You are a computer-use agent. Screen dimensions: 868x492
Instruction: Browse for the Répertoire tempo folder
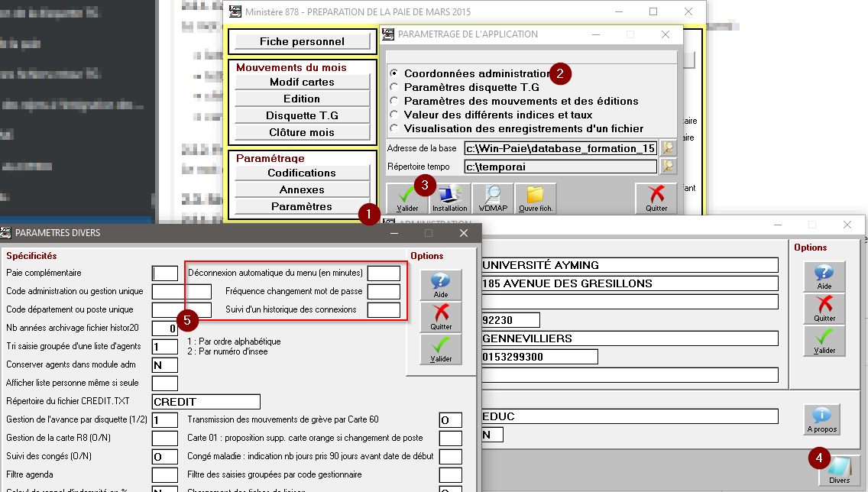(668, 166)
